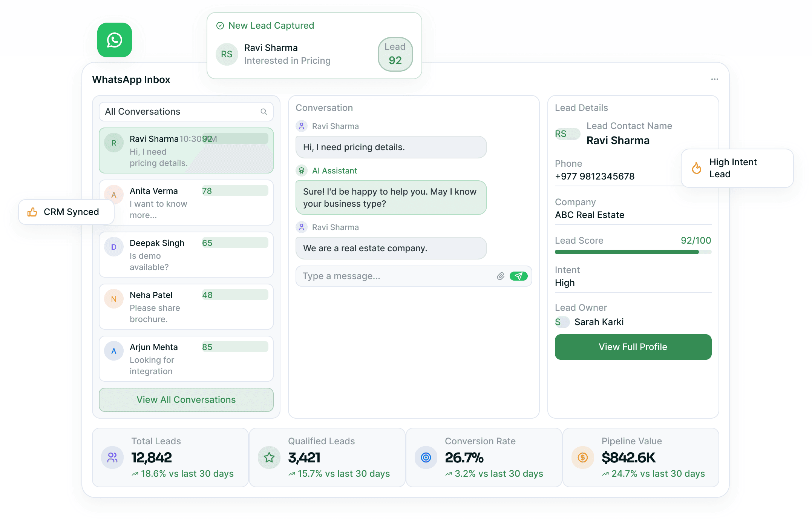Open the Deepak Singh conversation

(x=186, y=255)
